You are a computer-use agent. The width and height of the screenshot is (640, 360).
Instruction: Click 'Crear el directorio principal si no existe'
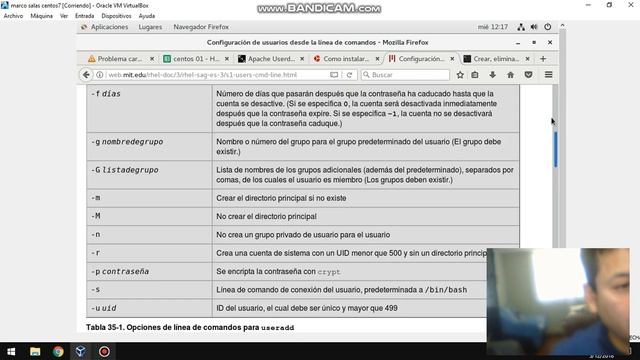click(281, 198)
